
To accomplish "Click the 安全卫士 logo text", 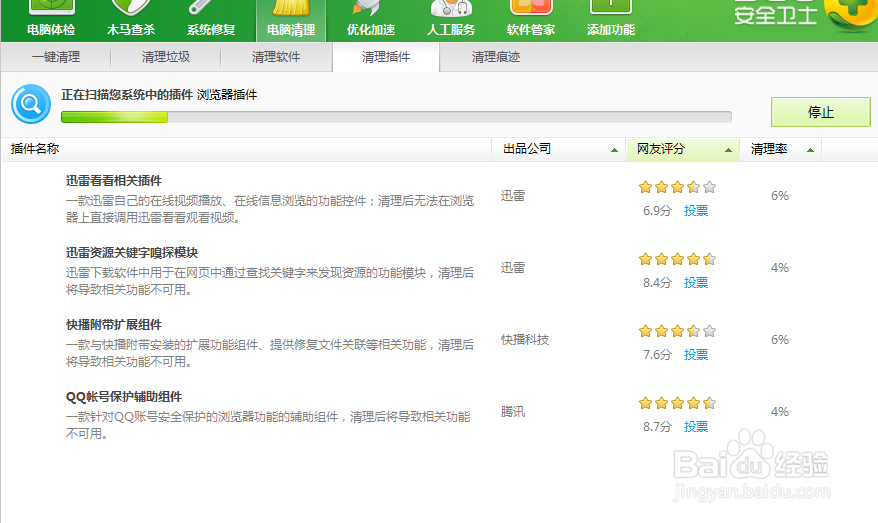I will pyautogui.click(x=776, y=15).
